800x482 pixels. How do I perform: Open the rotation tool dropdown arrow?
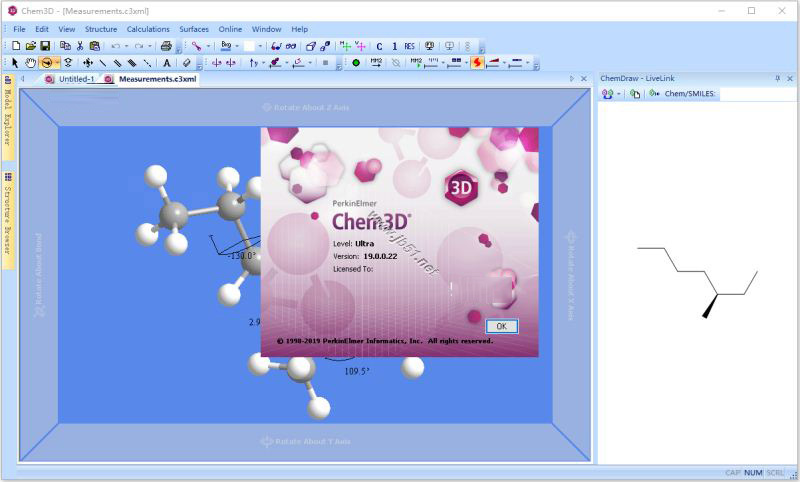click(x=57, y=63)
